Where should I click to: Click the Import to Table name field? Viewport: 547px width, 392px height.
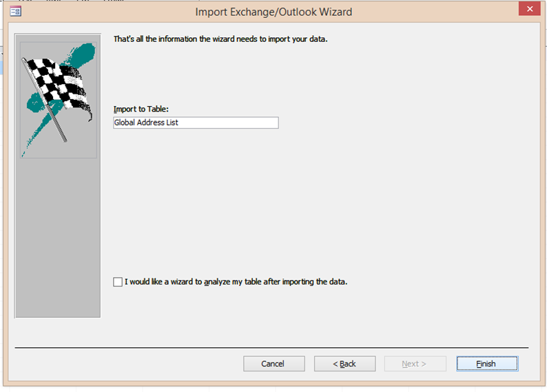[196, 123]
